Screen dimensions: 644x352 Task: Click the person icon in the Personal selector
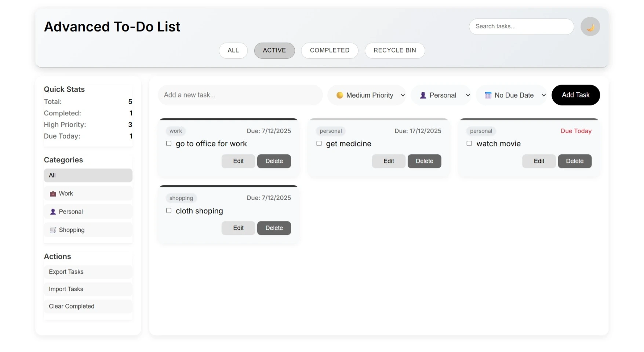[x=423, y=95]
